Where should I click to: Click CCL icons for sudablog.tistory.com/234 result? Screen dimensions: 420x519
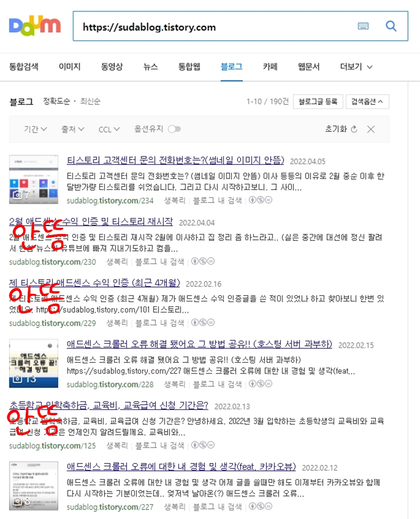(x=260, y=200)
